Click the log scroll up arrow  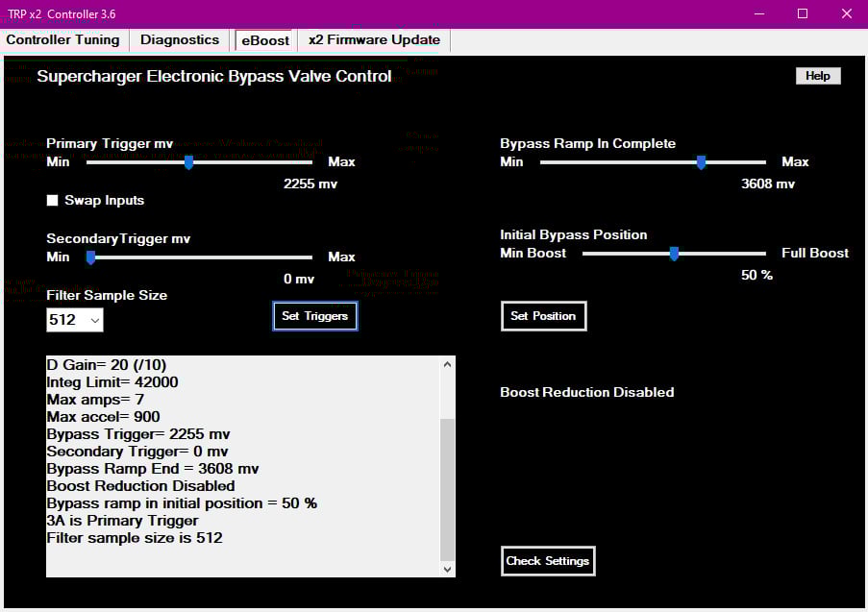click(x=447, y=364)
